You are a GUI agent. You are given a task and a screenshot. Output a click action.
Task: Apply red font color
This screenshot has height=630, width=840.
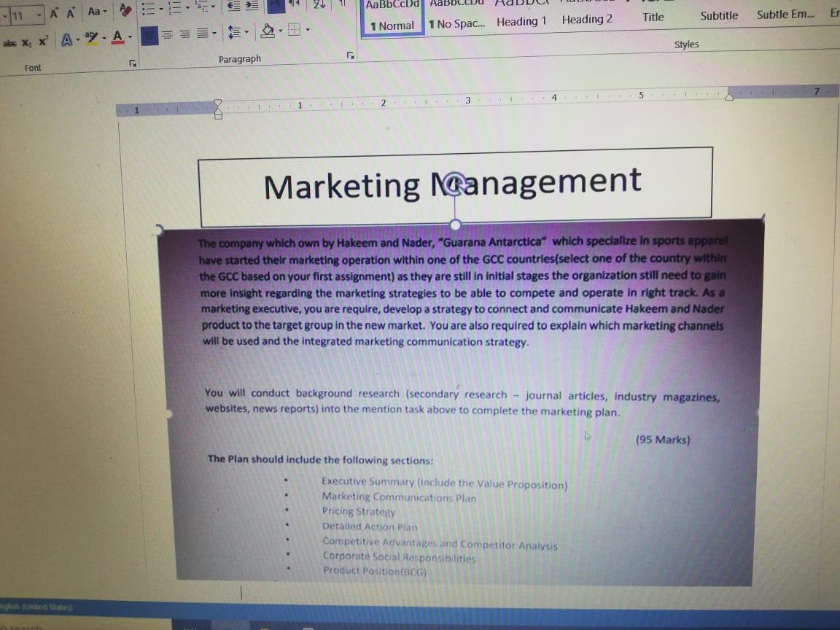[x=117, y=37]
